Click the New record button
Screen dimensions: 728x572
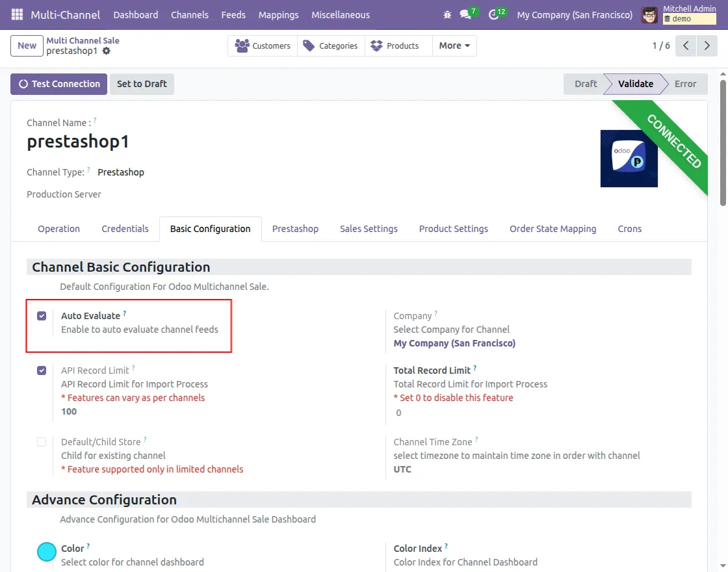pyautogui.click(x=27, y=45)
